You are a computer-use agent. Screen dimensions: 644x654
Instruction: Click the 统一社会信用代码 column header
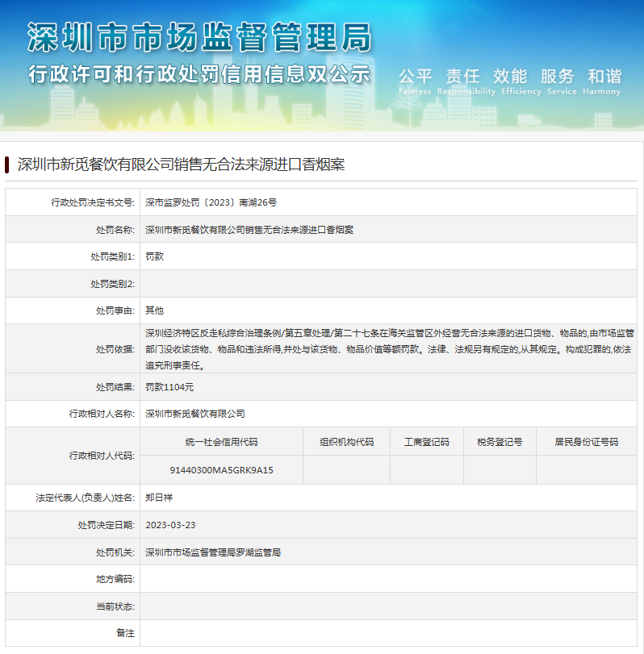coord(221,442)
